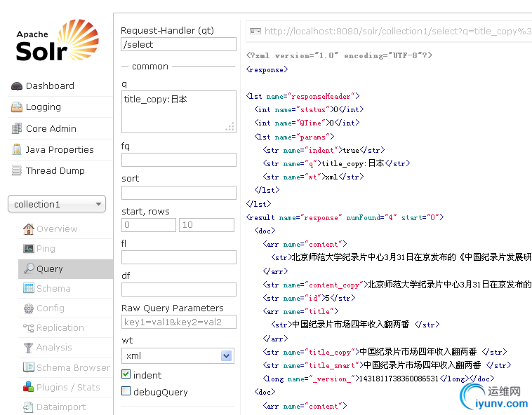Click the id value 5 line
The width and height of the screenshot is (532, 415).
point(309,298)
